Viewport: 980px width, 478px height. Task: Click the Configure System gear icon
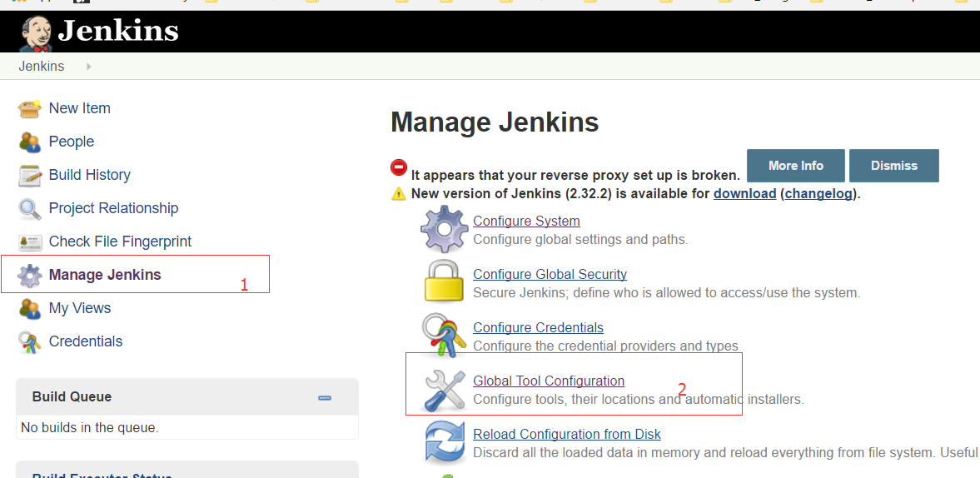[x=444, y=229]
